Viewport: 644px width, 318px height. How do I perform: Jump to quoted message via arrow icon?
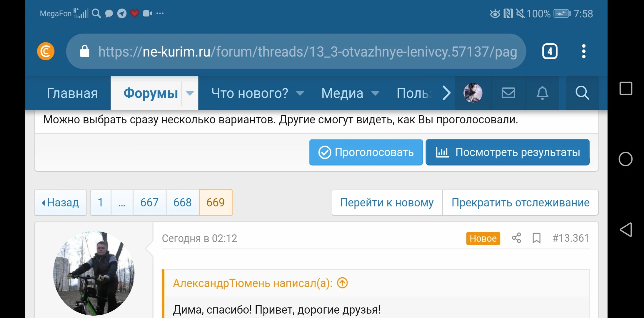coord(342,283)
